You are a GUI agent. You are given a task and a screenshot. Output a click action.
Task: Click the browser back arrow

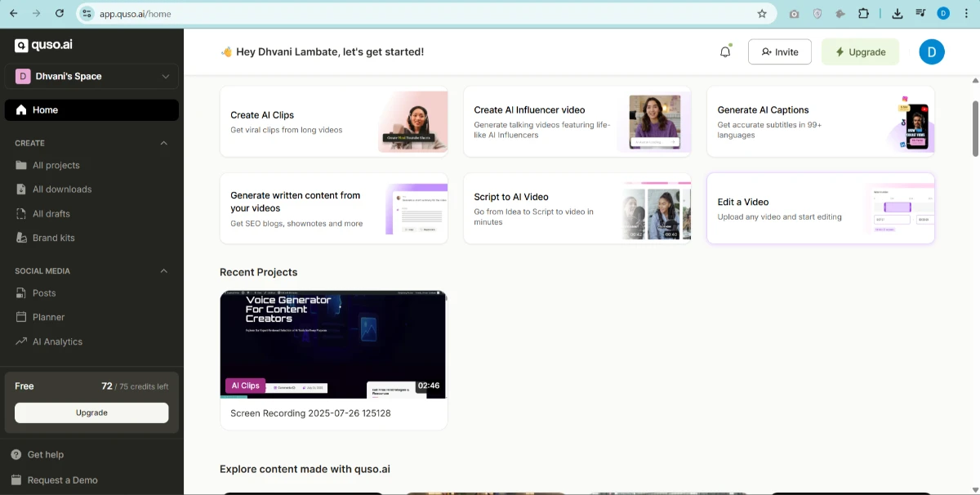[x=13, y=13]
